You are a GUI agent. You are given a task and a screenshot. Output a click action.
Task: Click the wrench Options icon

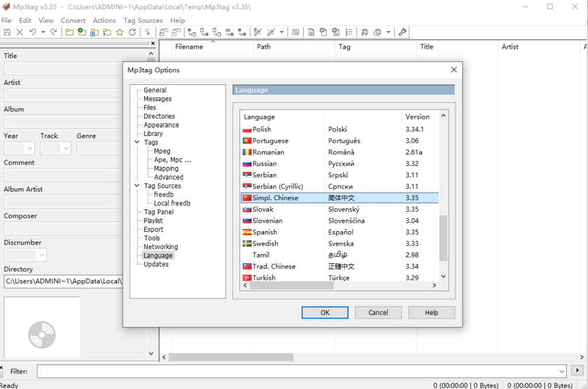pyautogui.click(x=403, y=32)
